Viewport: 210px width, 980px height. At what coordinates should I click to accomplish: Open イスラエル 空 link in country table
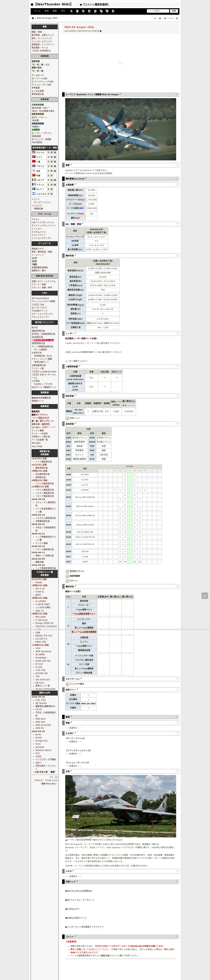48,194
